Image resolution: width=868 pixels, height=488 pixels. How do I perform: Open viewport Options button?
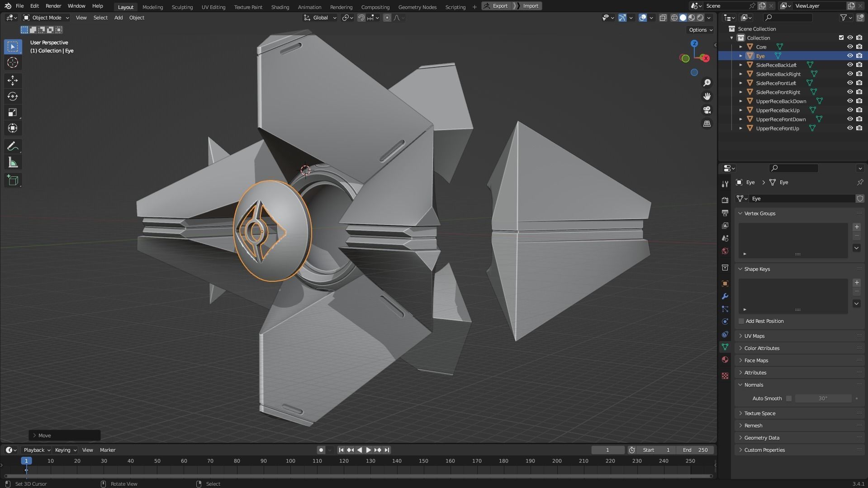pos(700,30)
